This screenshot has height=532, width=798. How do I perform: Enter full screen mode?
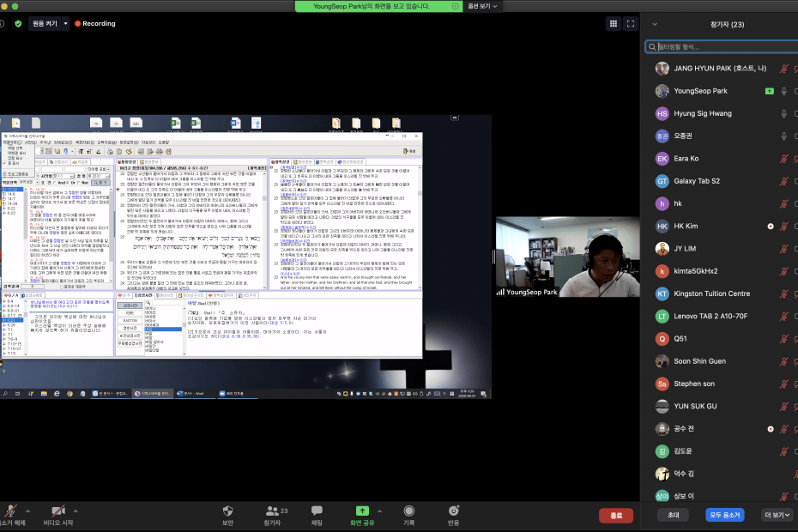point(631,23)
